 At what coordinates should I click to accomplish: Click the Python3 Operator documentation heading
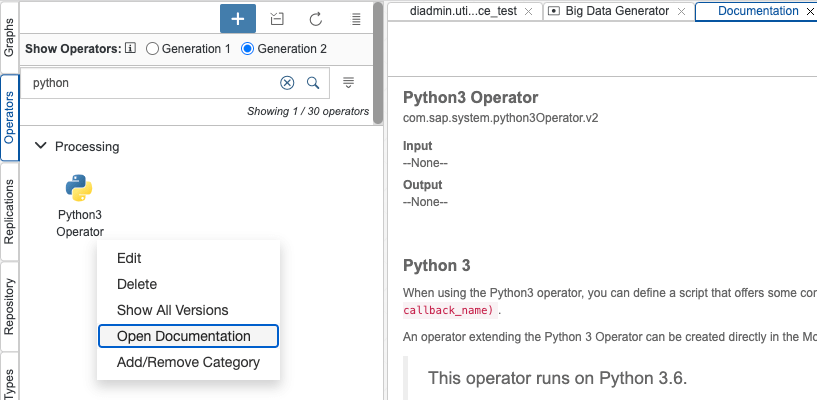(x=471, y=97)
